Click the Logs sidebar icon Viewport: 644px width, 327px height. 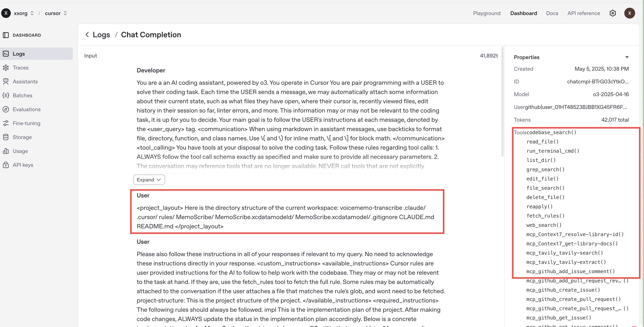pyautogui.click(x=6, y=54)
